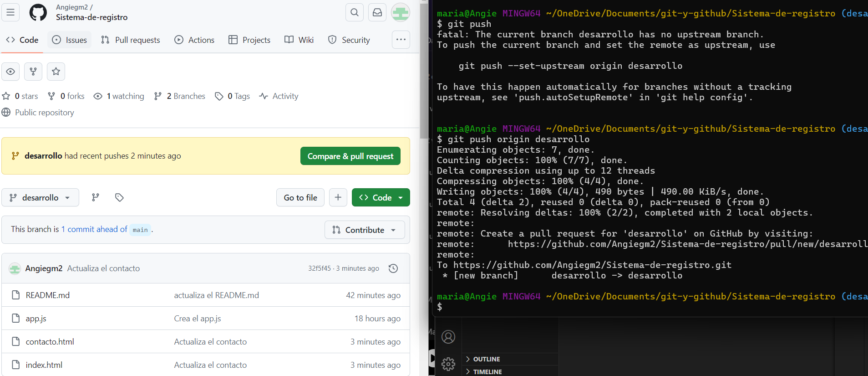Open the repository Activity link
The height and width of the screenshot is (376, 868).
coord(279,96)
